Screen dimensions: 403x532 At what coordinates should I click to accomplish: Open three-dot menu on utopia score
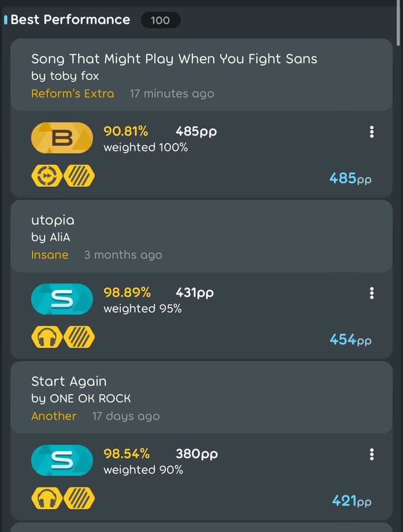[x=372, y=293]
